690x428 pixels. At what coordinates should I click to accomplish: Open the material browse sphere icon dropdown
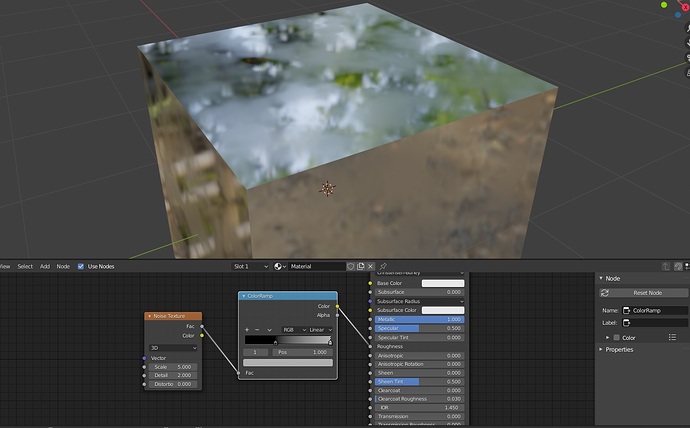280,266
